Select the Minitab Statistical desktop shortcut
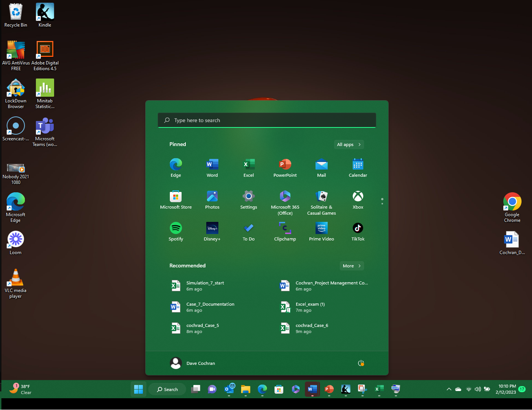532x410 pixels. 45,94
